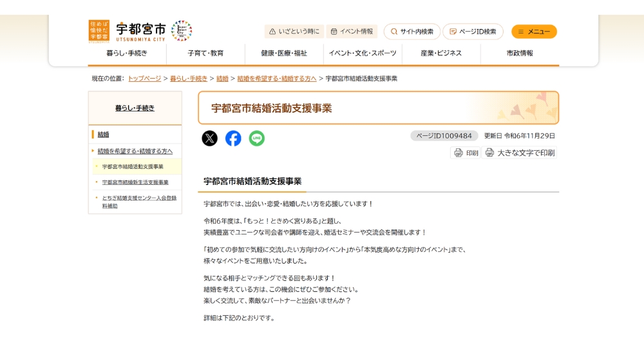Viewport: 644px width, 348px height.
Task: Select 産業・ビジネス navigation tab
Action: tap(441, 53)
